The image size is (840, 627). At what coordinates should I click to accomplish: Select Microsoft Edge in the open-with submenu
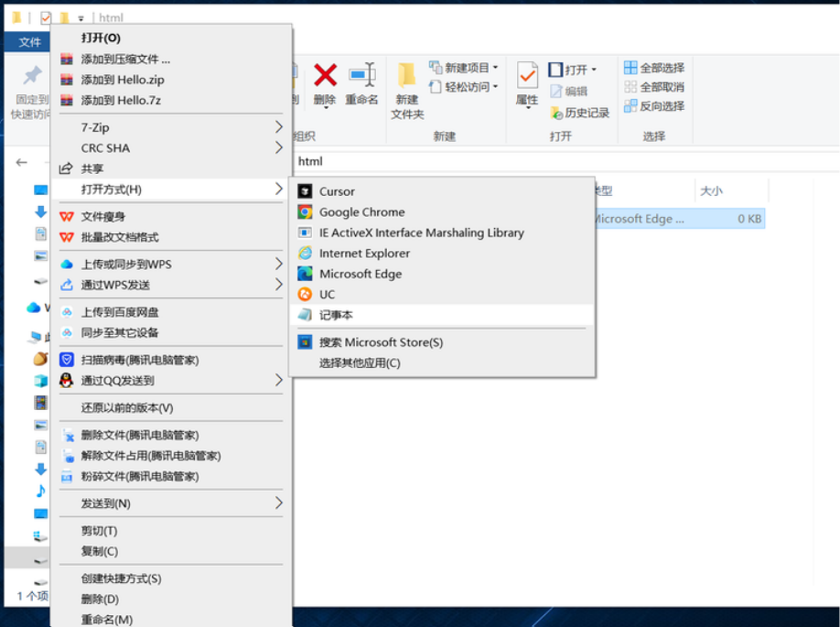pyautogui.click(x=360, y=273)
